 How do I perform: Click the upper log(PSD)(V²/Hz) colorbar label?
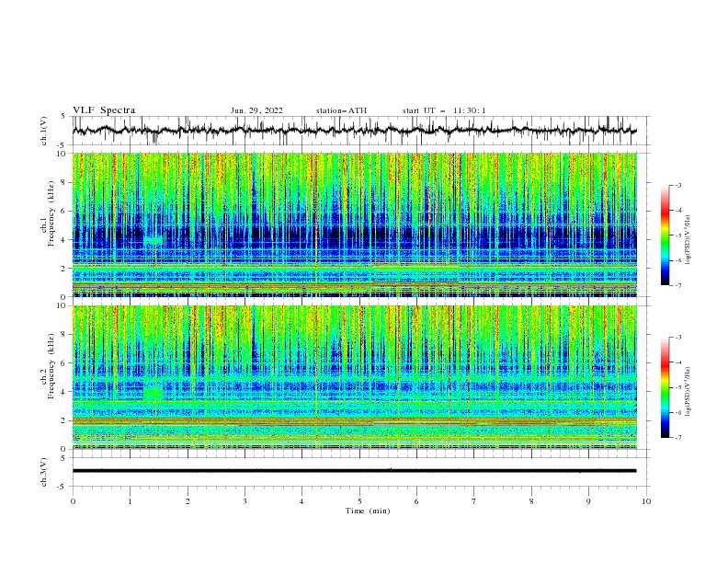pos(688,239)
